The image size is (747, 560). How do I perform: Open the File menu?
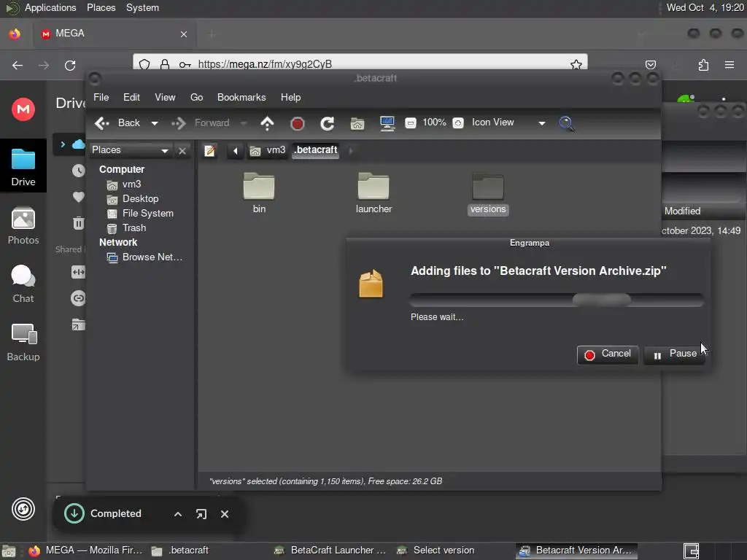coord(101,98)
